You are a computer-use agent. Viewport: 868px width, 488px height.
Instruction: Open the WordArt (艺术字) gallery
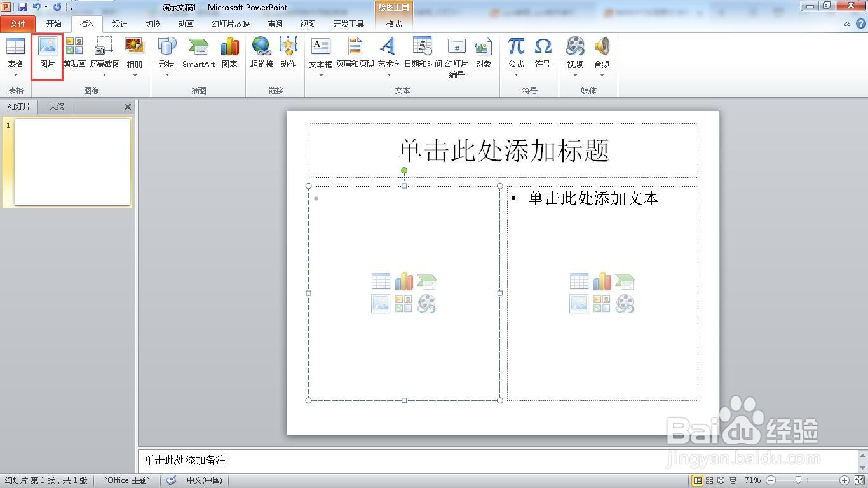click(x=389, y=52)
